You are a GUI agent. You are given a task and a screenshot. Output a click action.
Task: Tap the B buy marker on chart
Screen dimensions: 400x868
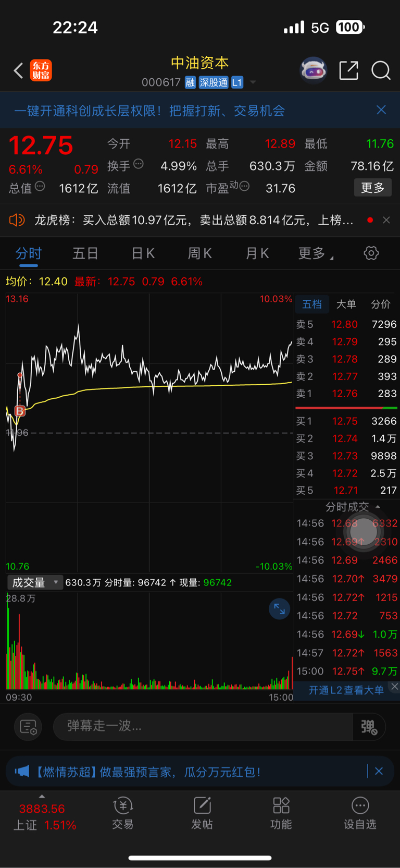click(20, 411)
